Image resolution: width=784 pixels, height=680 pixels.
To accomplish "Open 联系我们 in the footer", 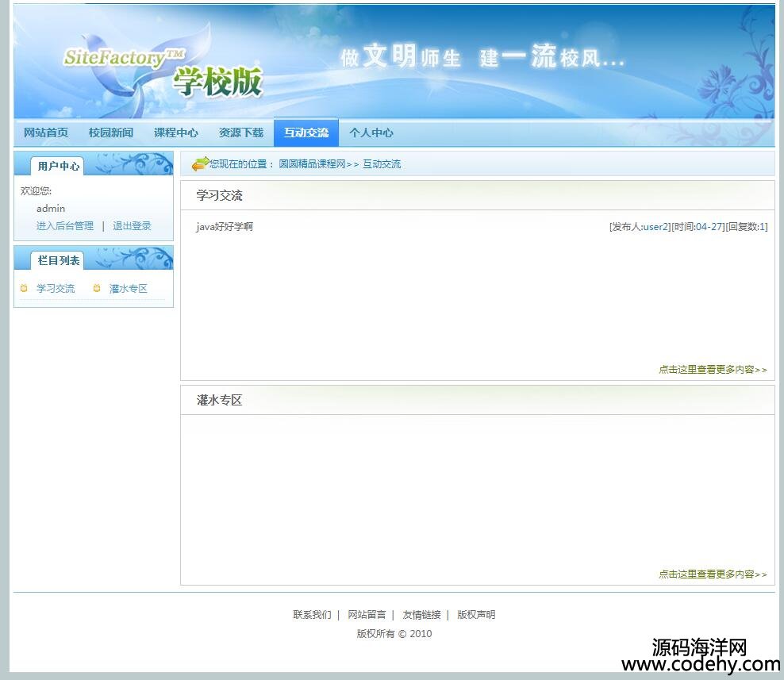I will [x=312, y=615].
